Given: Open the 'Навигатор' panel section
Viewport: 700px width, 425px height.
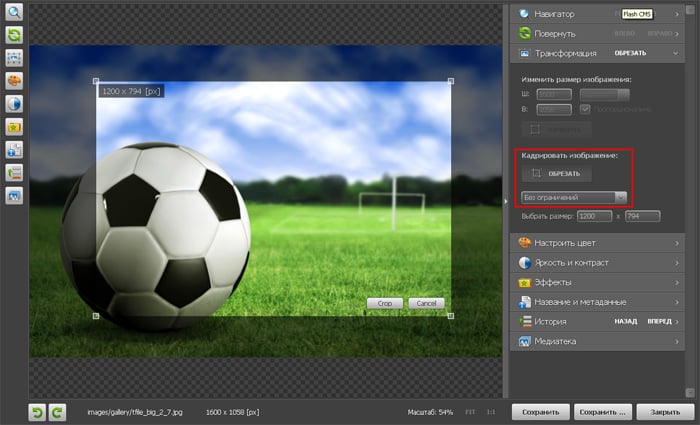Looking at the screenshot, I should 600,14.
